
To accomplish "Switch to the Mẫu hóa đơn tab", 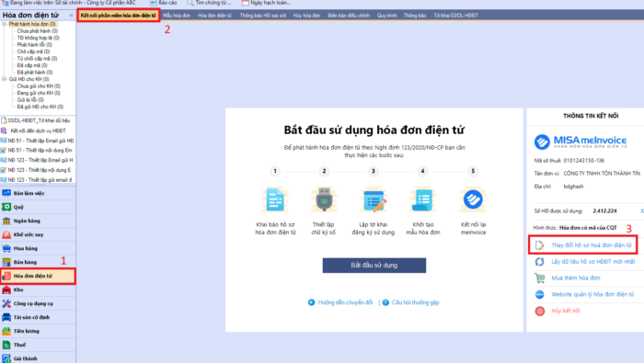I will [x=177, y=16].
